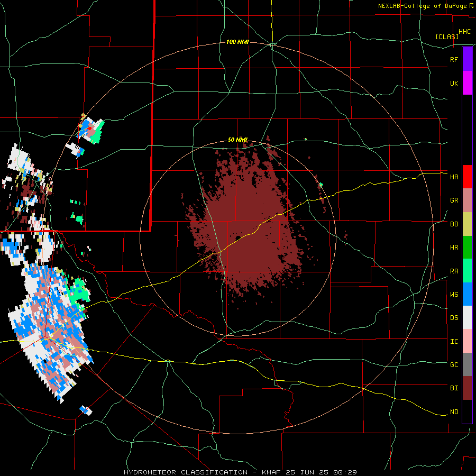Click the HHC product code label
476x476 pixels.
pyautogui.click(x=464, y=32)
